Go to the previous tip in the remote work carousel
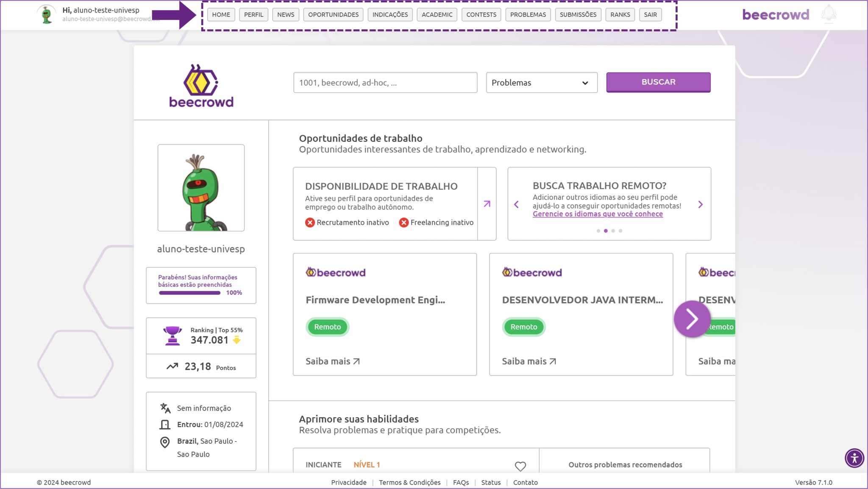The height and width of the screenshot is (489, 868). tap(516, 204)
